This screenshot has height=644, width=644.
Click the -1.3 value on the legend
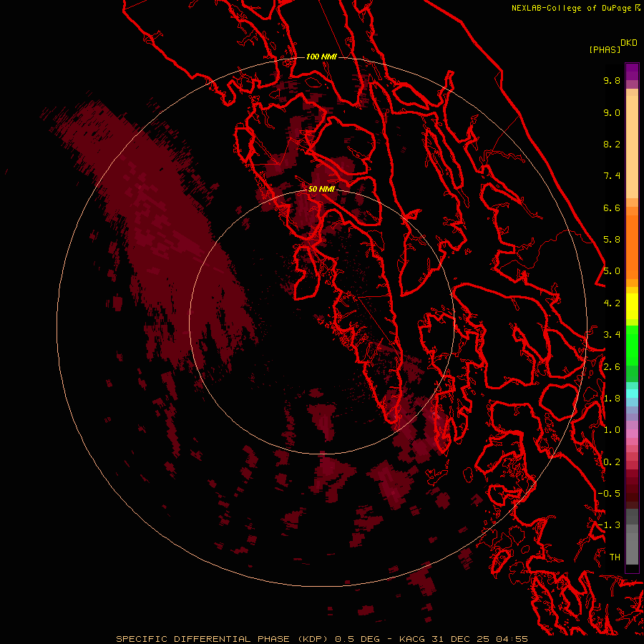point(609,525)
